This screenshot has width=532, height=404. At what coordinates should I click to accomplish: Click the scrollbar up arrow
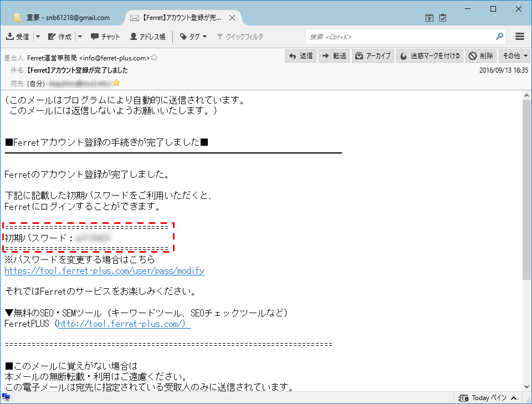click(x=526, y=95)
